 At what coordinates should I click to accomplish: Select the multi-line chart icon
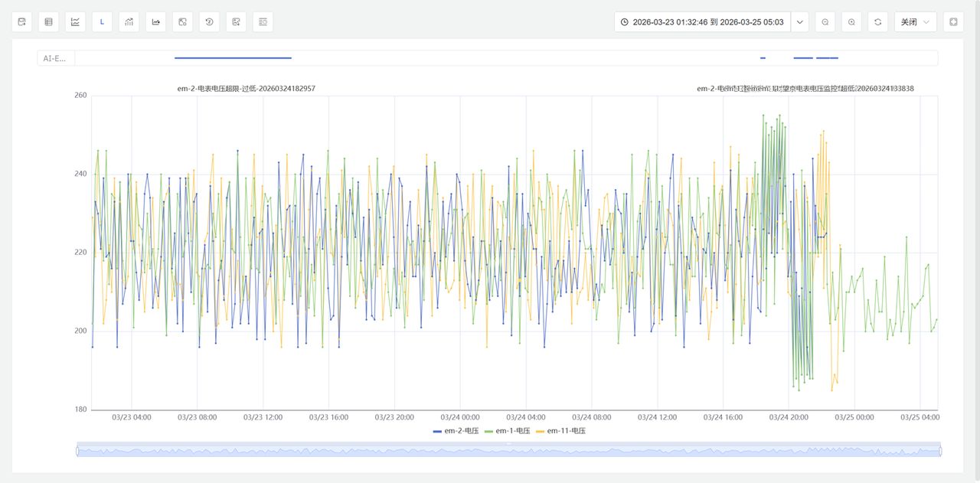75,22
